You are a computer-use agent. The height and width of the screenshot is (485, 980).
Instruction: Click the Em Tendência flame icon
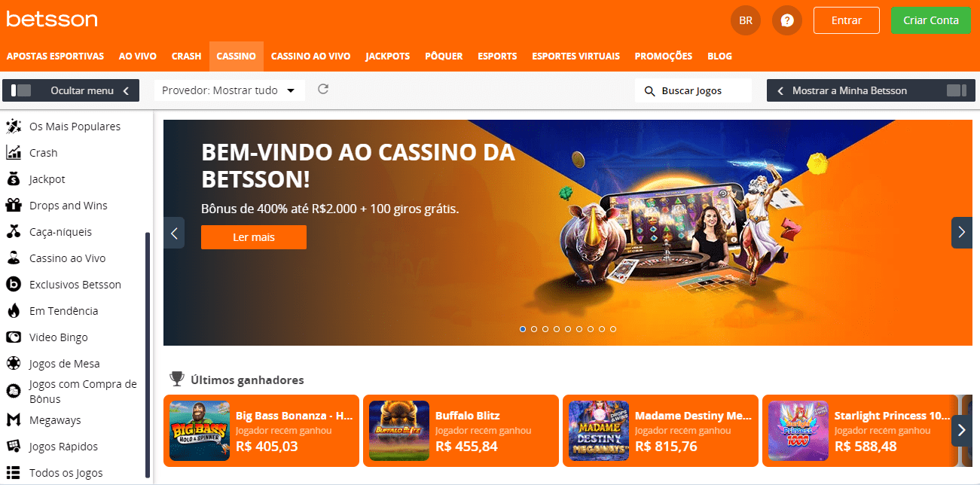point(14,311)
